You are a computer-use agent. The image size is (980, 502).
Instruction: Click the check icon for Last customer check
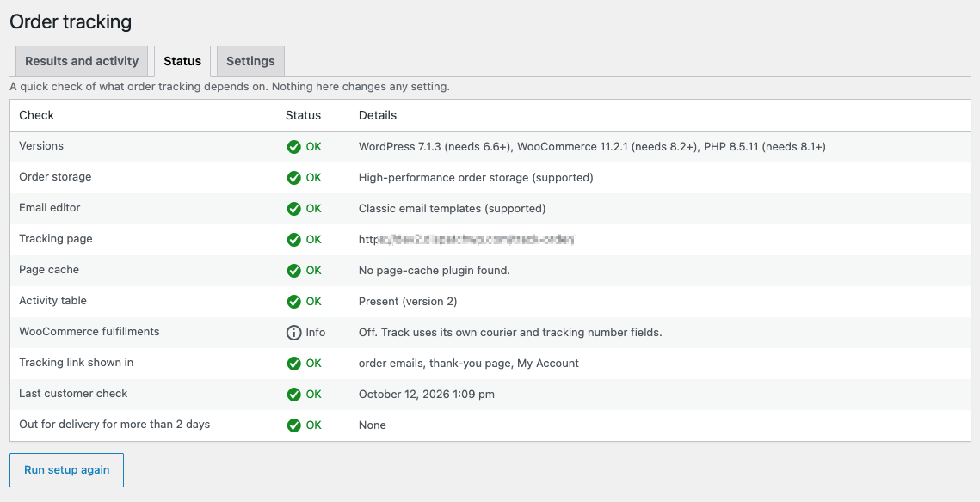point(293,395)
